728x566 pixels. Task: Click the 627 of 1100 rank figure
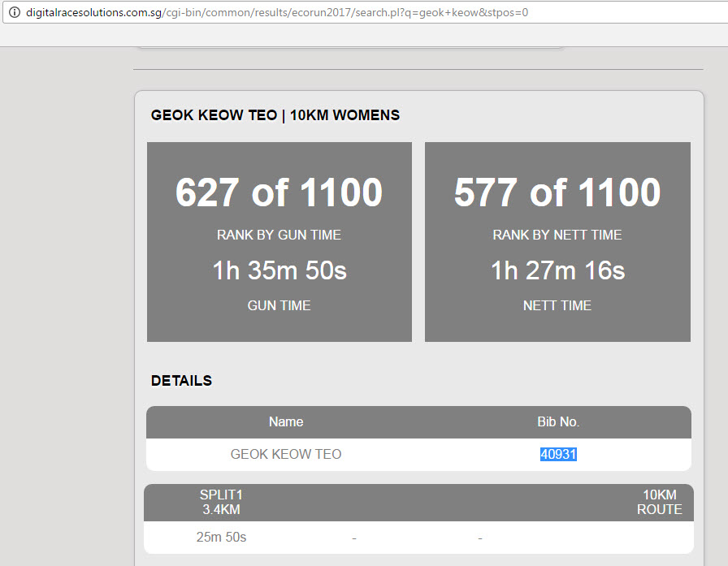point(279,192)
